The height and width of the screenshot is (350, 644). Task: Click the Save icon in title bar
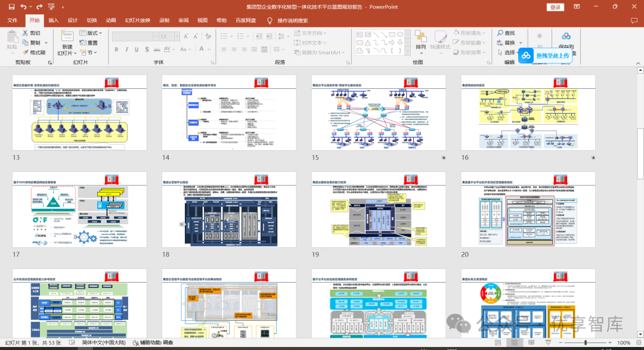click(x=11, y=7)
